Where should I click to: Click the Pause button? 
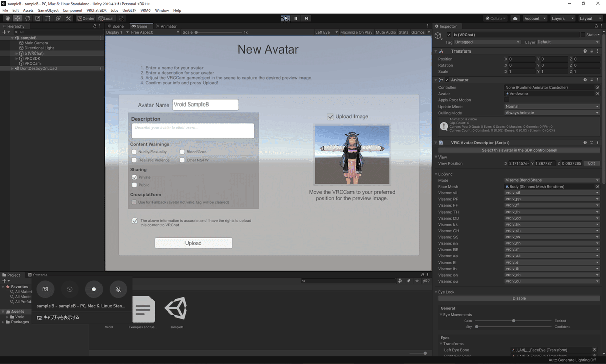click(x=296, y=18)
